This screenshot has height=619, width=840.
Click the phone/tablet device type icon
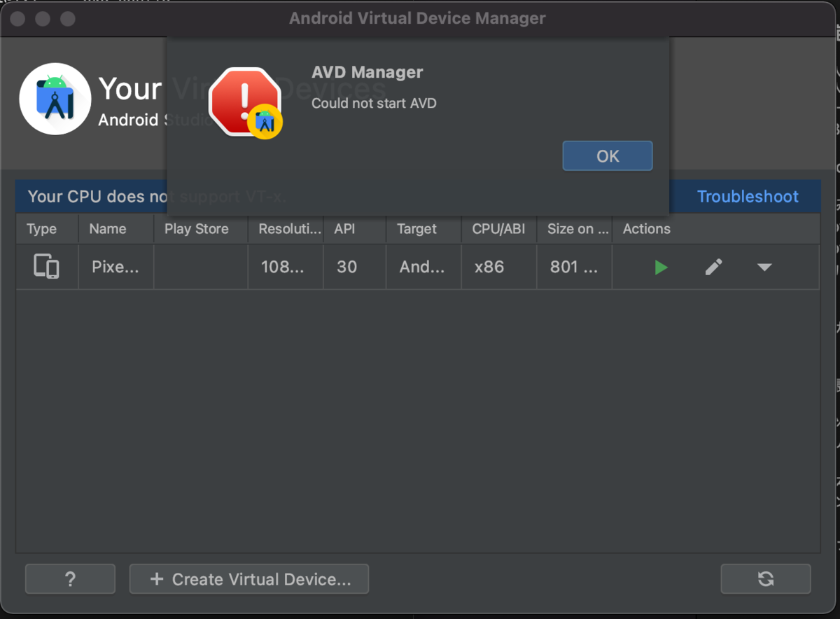(46, 267)
